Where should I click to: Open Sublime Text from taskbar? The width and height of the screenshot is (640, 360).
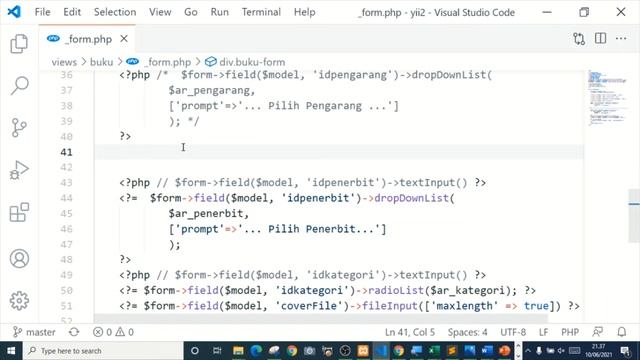[451, 351]
